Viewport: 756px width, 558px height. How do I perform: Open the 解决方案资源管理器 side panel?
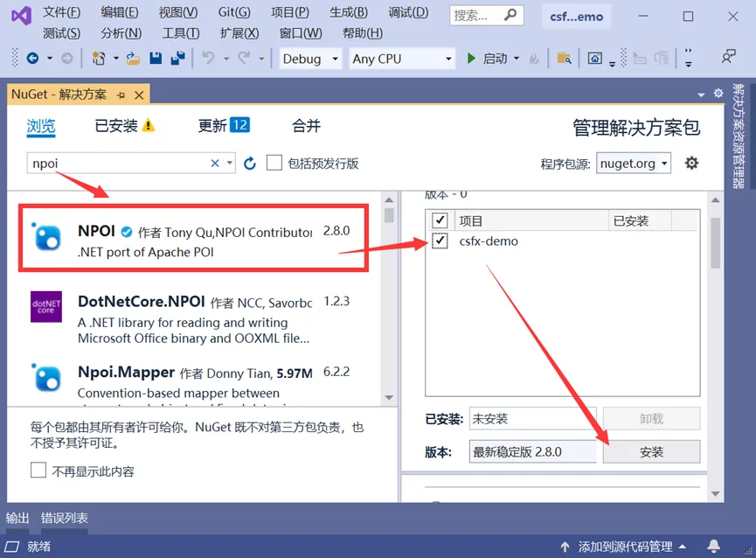click(739, 136)
